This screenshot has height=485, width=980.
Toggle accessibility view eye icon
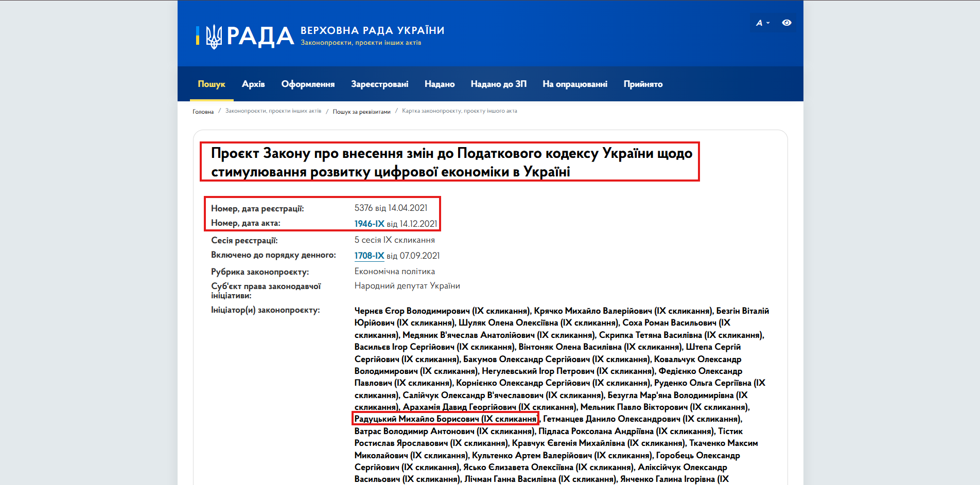[786, 23]
